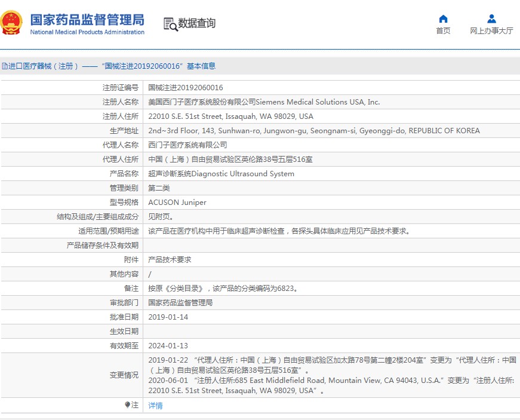This screenshot has height=420, width=520.
Task: Select approval date 2019-01-14
Action: (x=168, y=317)
